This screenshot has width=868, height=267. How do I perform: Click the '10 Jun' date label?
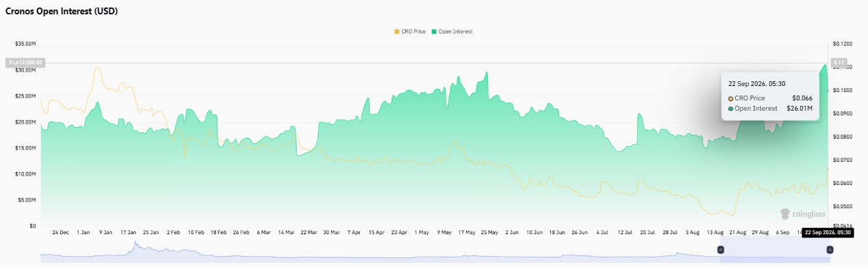[x=534, y=232]
